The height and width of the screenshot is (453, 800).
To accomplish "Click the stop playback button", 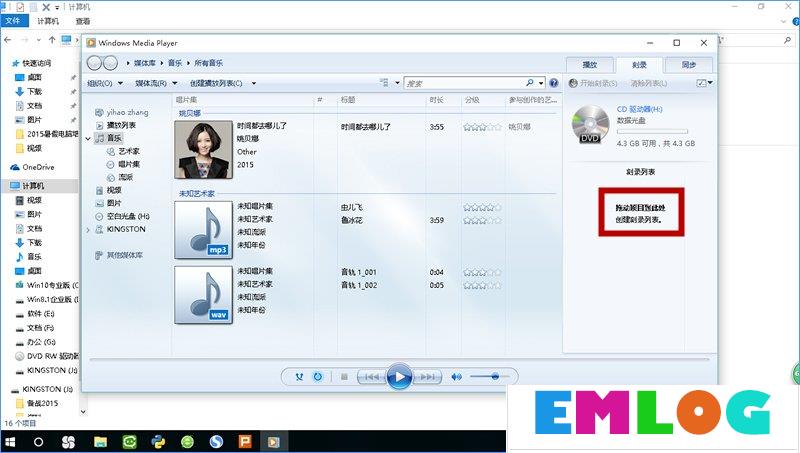I will pos(344,376).
